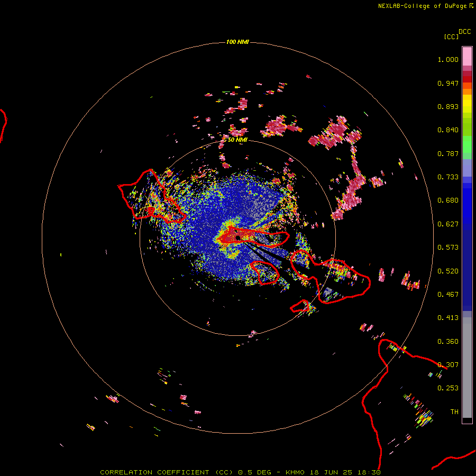Click the 0.520 value on the color scale
This screenshot has width=476, height=476.
[x=448, y=271]
